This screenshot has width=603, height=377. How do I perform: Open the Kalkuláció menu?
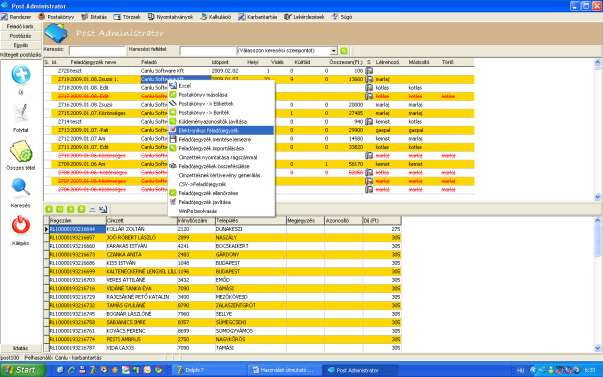pos(216,17)
